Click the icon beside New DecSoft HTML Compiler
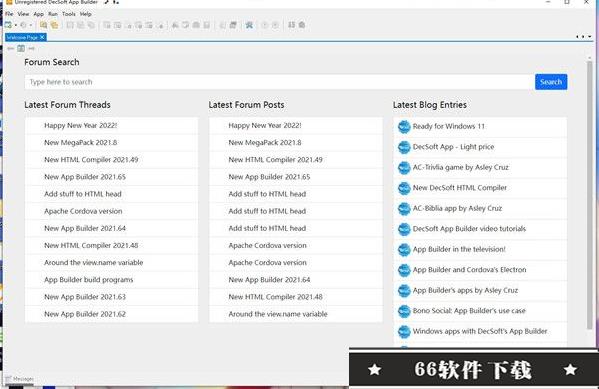599x389 pixels. [x=404, y=188]
